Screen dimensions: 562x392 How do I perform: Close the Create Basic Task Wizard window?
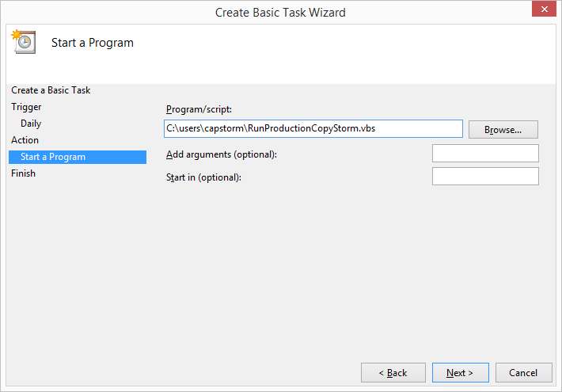click(x=544, y=9)
